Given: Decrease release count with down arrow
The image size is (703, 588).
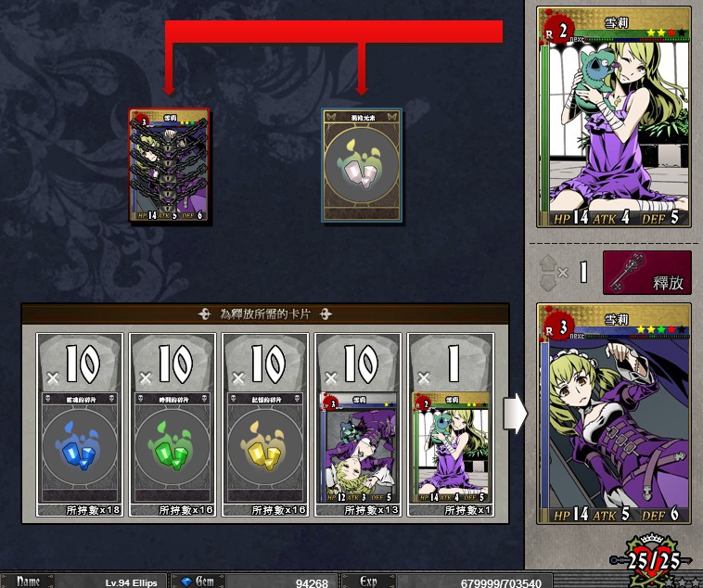Looking at the screenshot, I should click(548, 283).
